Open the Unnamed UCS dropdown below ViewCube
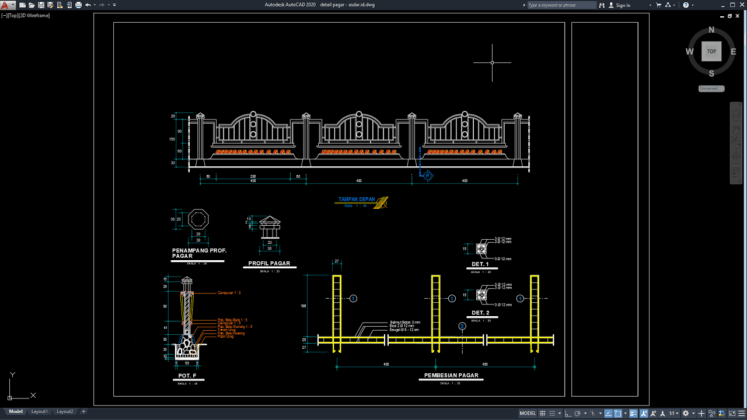 click(x=711, y=89)
